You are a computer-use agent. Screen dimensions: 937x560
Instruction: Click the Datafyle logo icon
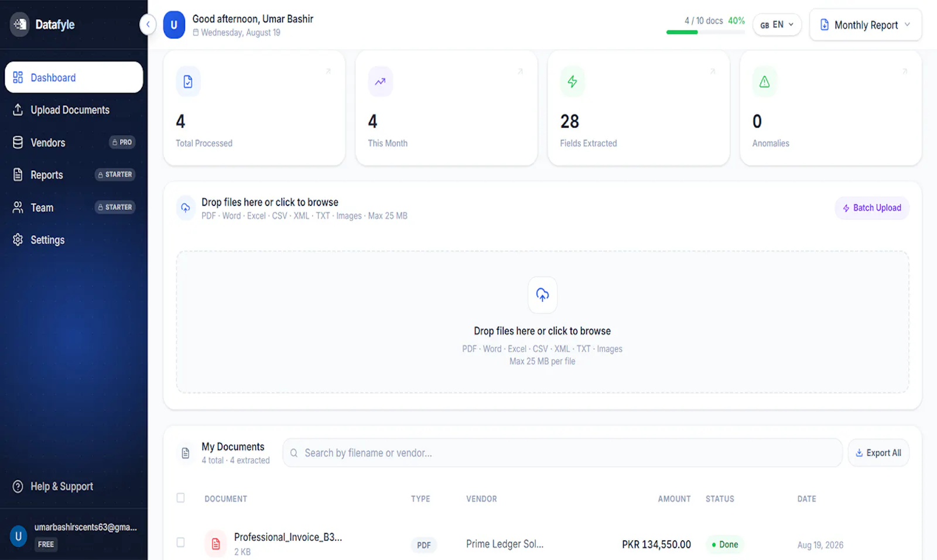pos(19,25)
